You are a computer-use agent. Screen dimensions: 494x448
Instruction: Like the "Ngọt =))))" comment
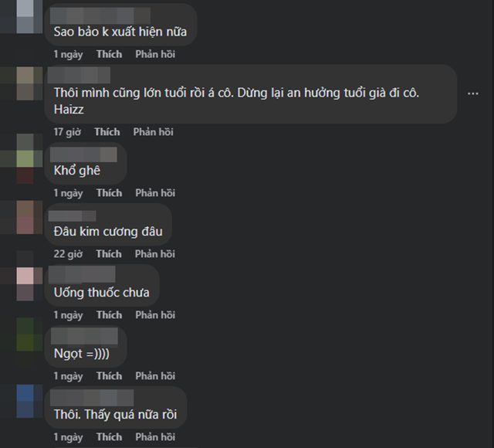click(109, 376)
